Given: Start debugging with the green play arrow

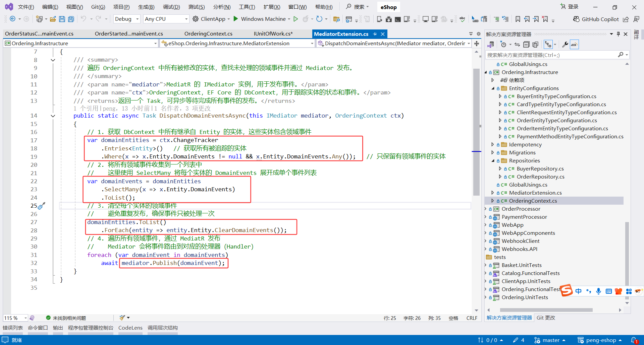Looking at the screenshot, I should tap(235, 19).
